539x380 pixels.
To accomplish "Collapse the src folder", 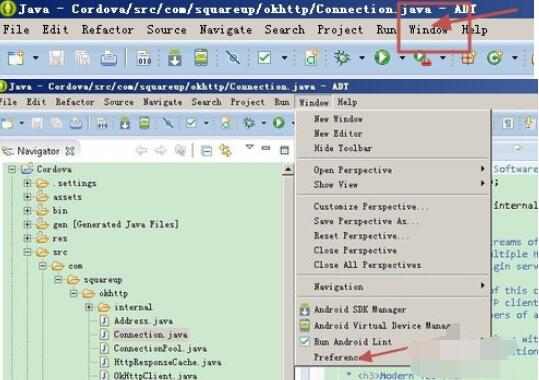I will [28, 252].
